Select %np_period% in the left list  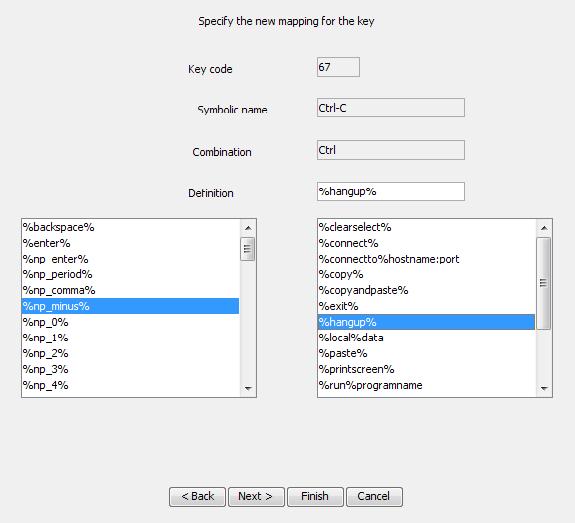(x=130, y=274)
